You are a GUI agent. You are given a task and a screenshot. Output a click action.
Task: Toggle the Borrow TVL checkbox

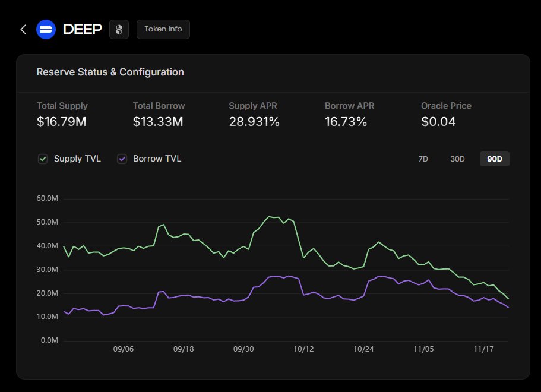coord(122,159)
